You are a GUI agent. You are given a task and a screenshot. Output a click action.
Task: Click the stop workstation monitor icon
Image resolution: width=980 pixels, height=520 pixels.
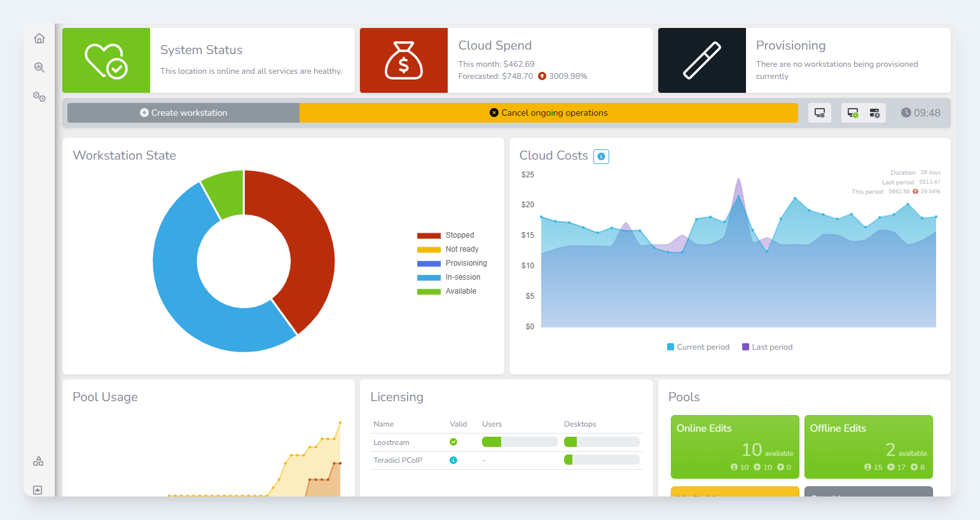[820, 113]
